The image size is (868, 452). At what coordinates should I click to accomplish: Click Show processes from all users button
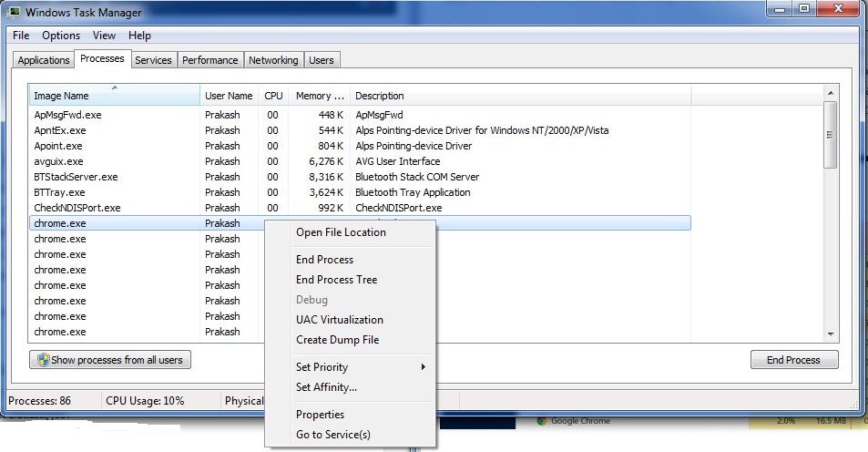point(110,360)
